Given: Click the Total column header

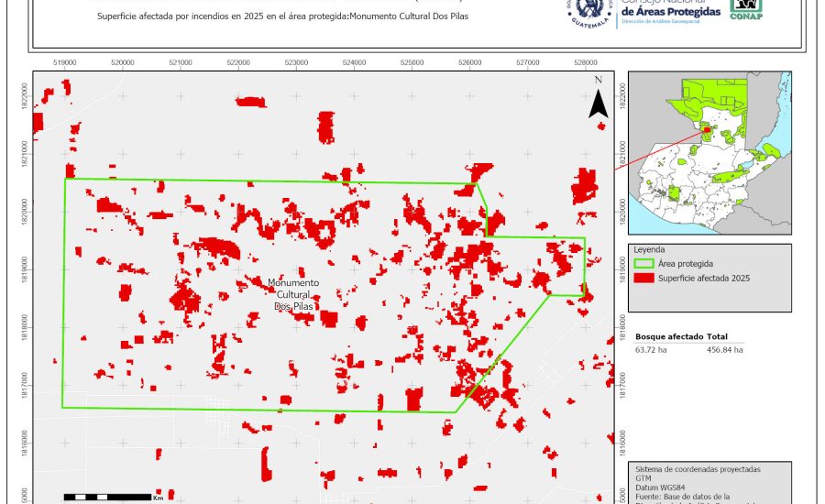Looking at the screenshot, I should pyautogui.click(x=718, y=337).
